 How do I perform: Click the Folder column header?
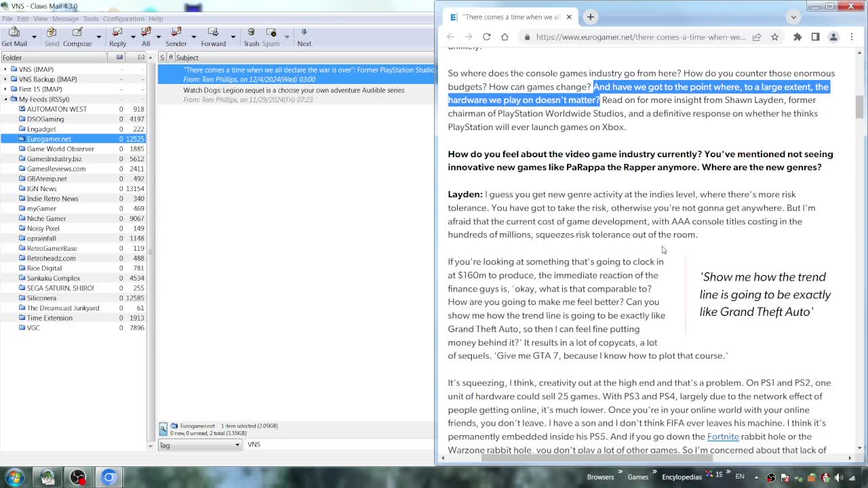[54, 58]
